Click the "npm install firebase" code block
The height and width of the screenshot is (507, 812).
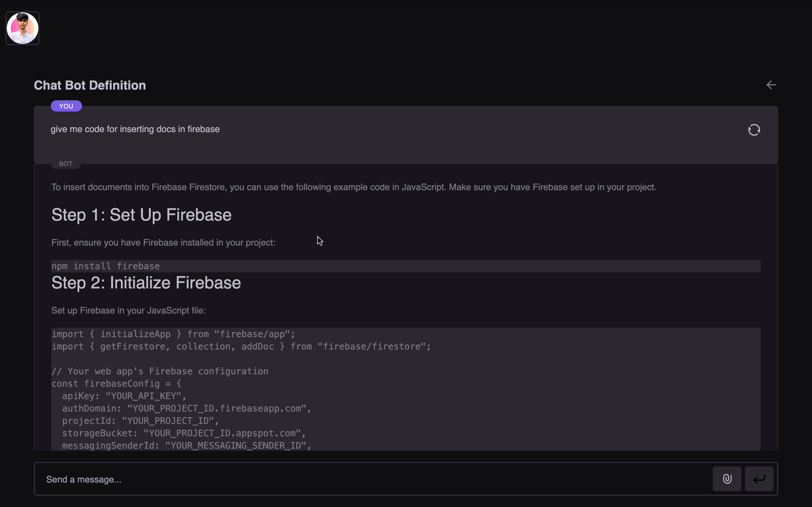[x=106, y=266]
